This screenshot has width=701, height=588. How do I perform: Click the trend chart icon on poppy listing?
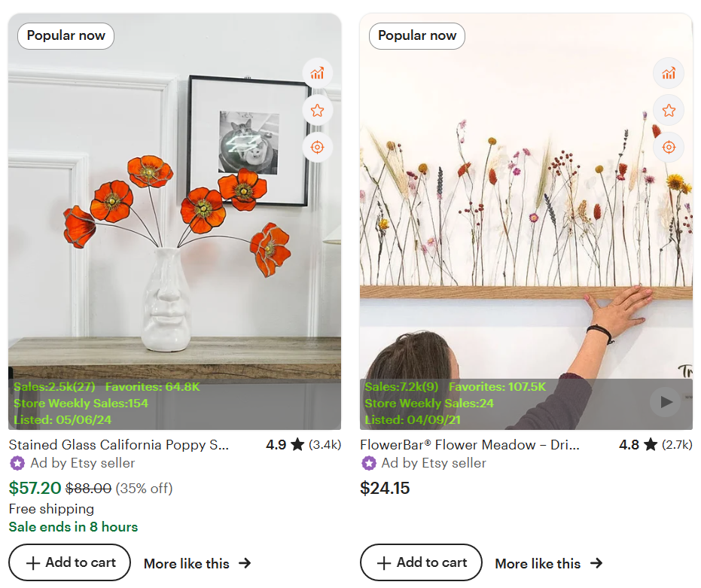point(317,73)
